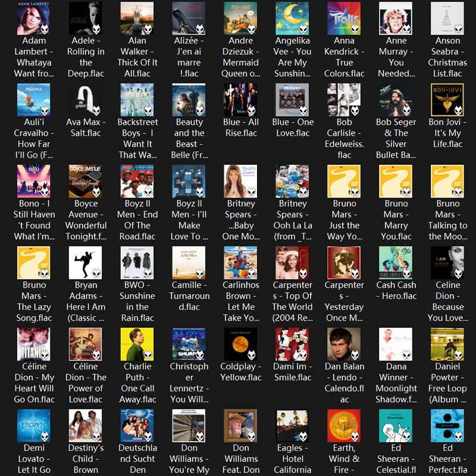476x476 pixels.
Task: Pick Céline Dion The Power of Love icon
Action: tap(85, 345)
